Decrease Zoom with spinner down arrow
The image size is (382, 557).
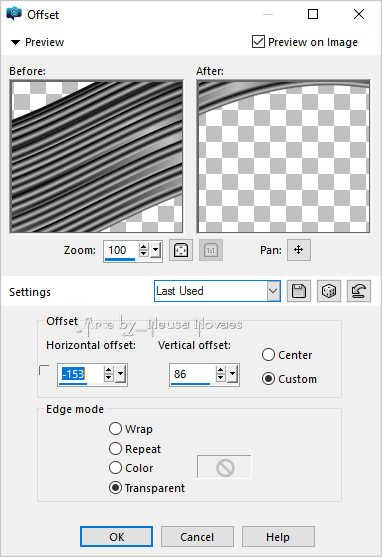tap(144, 254)
